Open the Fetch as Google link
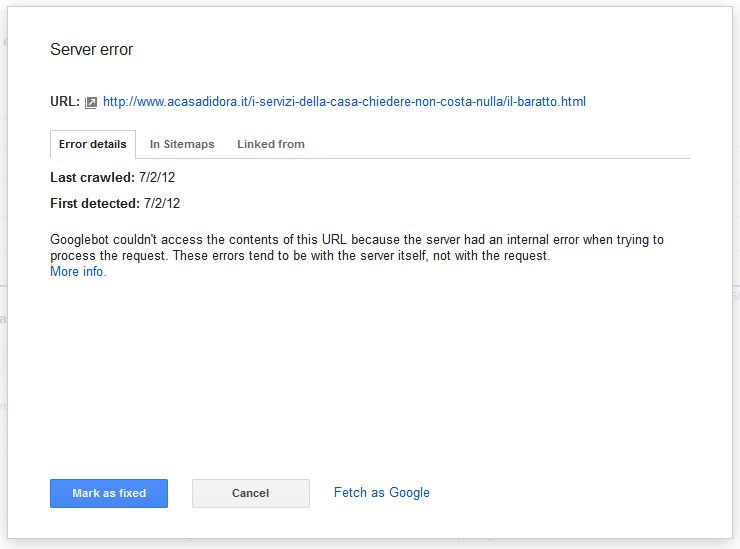This screenshot has height=549, width=740. coord(382,492)
